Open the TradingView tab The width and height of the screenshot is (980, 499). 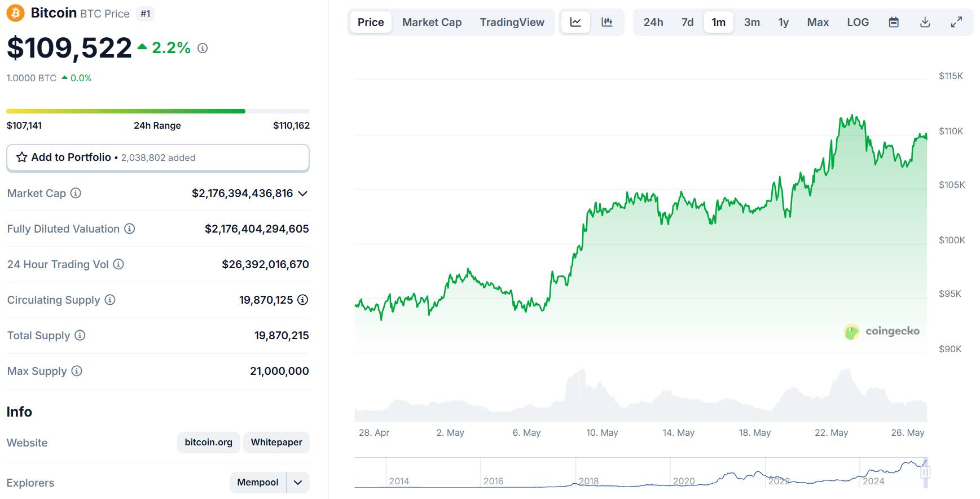click(512, 22)
